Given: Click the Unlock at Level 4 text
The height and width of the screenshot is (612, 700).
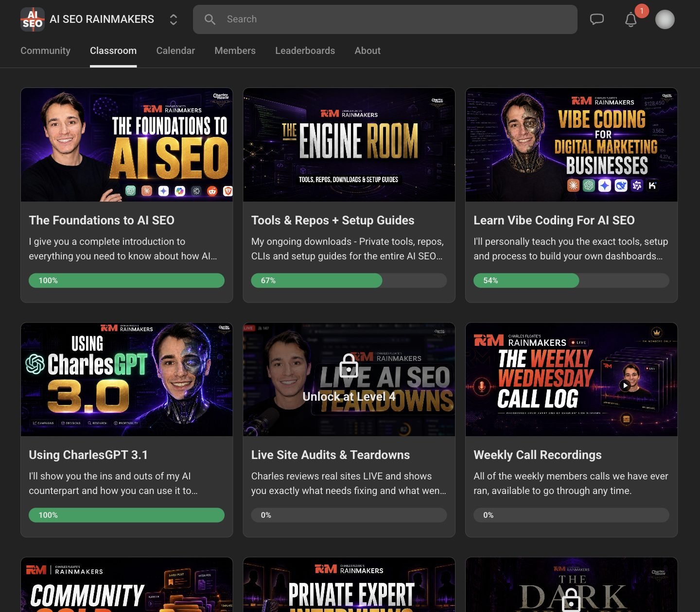Looking at the screenshot, I should pyautogui.click(x=349, y=396).
